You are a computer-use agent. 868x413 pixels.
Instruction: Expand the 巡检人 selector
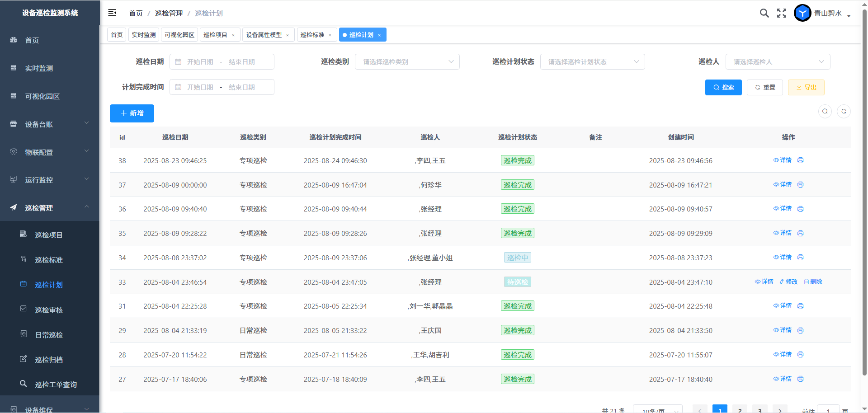(x=778, y=62)
